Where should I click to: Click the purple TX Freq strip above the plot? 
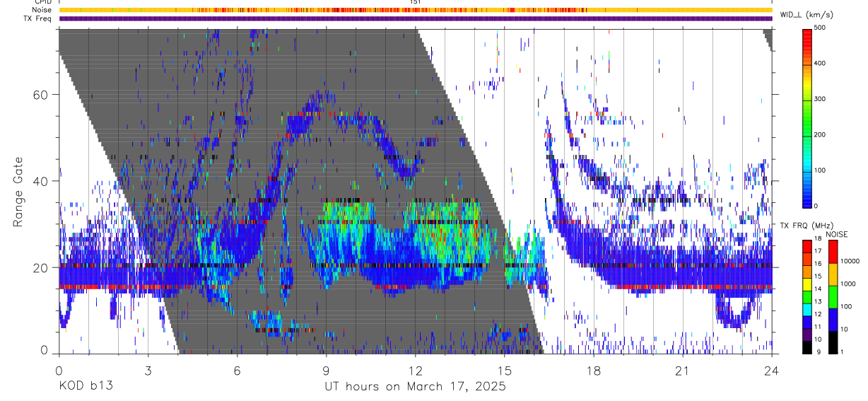416,18
